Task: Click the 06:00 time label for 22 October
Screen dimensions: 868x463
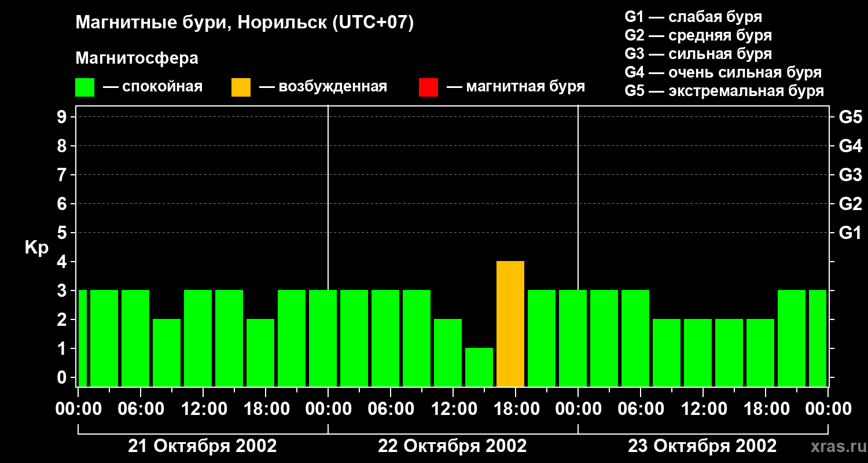Action: pos(391,409)
